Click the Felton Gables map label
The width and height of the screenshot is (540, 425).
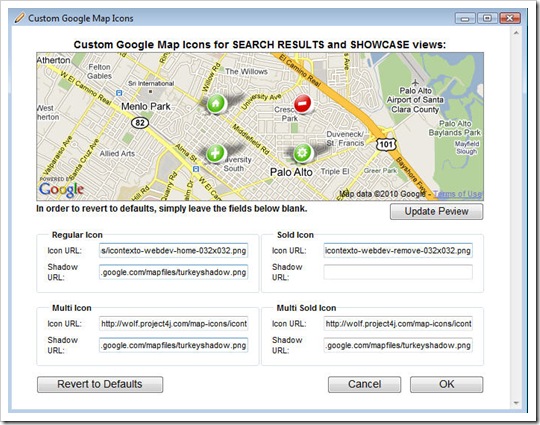(100, 71)
